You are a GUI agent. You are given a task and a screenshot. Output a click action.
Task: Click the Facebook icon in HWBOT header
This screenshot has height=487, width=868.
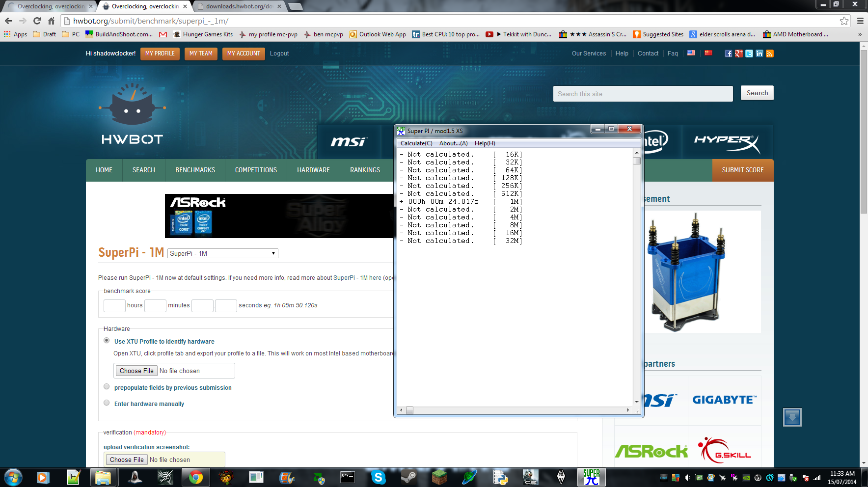(728, 54)
